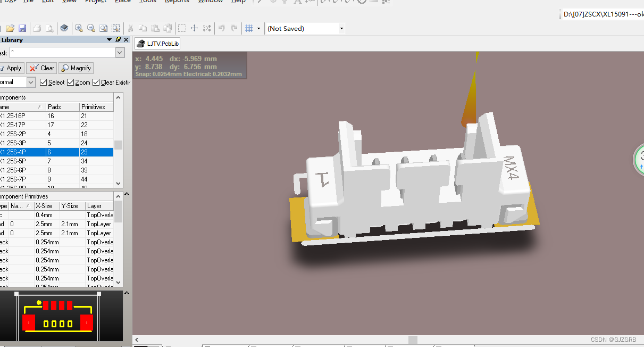Save the current PCB library
Viewport: 644px width, 347px height.
22,28
